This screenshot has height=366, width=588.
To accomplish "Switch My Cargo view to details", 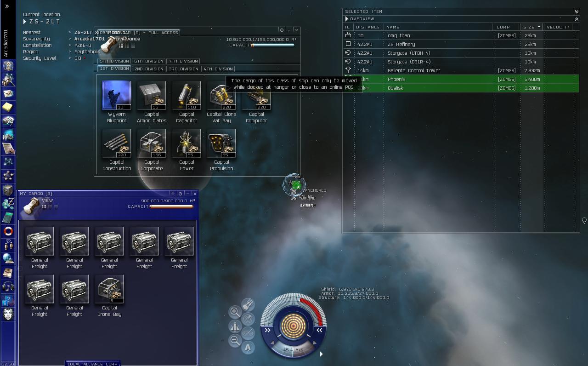I will 50,207.
